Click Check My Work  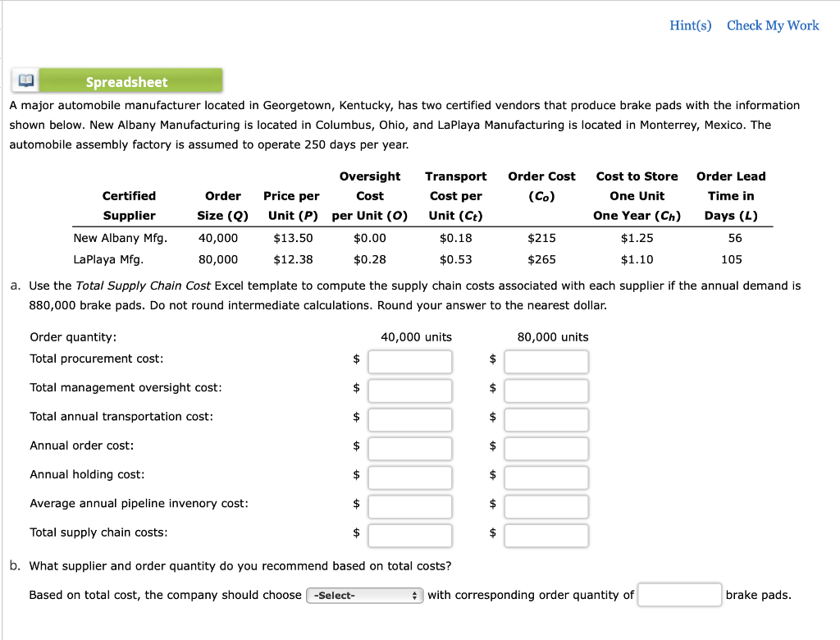click(x=772, y=25)
